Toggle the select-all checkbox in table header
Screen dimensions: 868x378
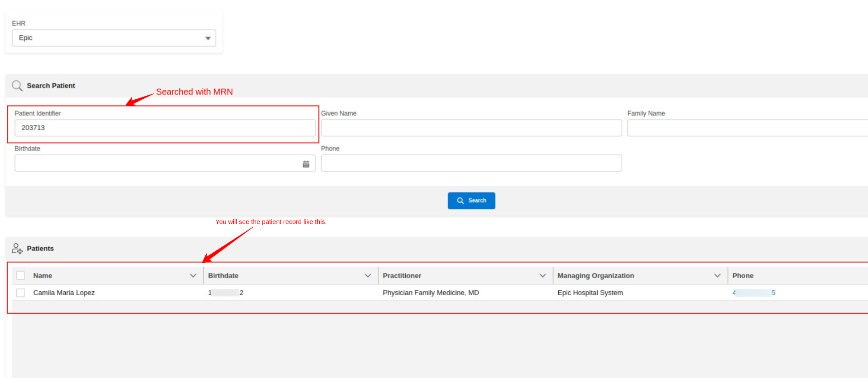pyautogui.click(x=20, y=275)
